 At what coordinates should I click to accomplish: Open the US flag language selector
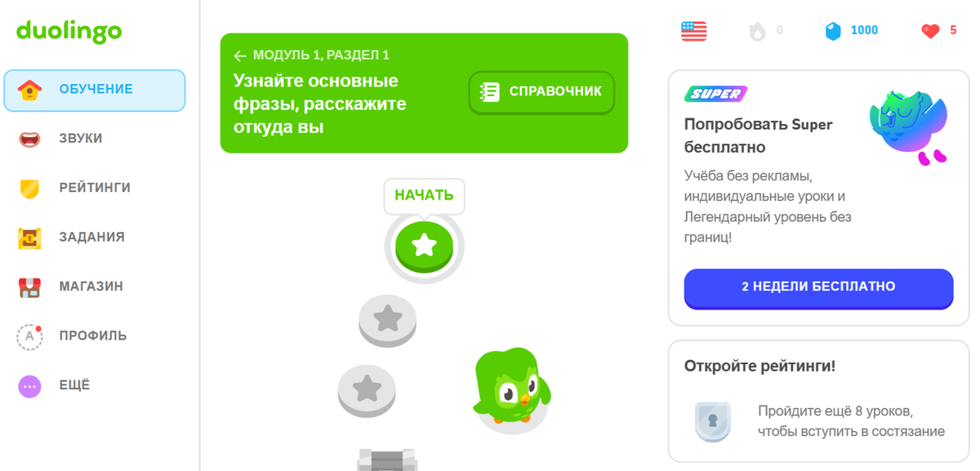point(693,31)
